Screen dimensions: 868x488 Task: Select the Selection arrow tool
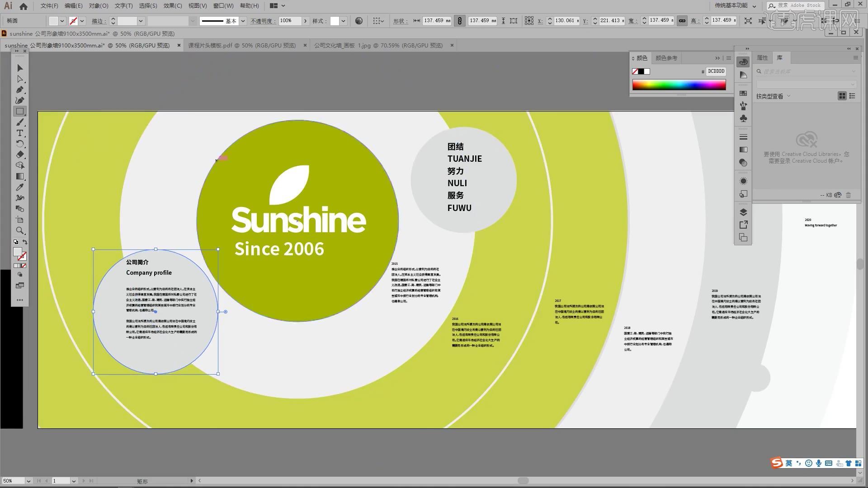pyautogui.click(x=20, y=68)
